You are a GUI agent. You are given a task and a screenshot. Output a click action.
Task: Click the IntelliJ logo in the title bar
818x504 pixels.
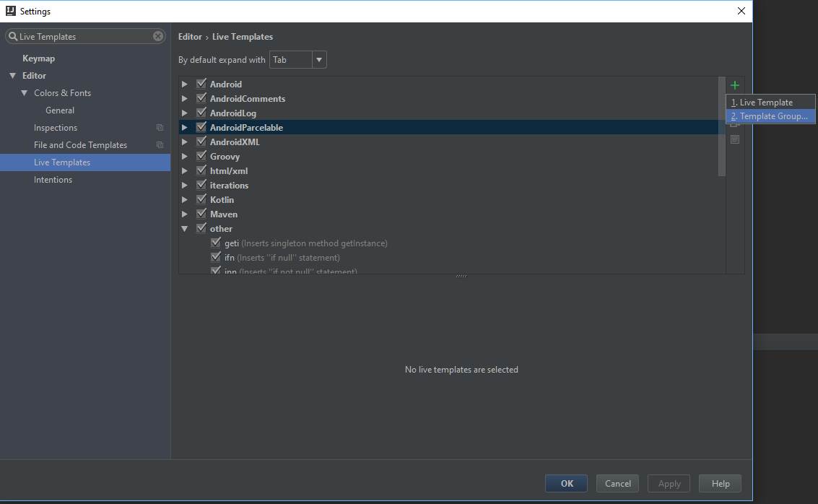pos(11,11)
